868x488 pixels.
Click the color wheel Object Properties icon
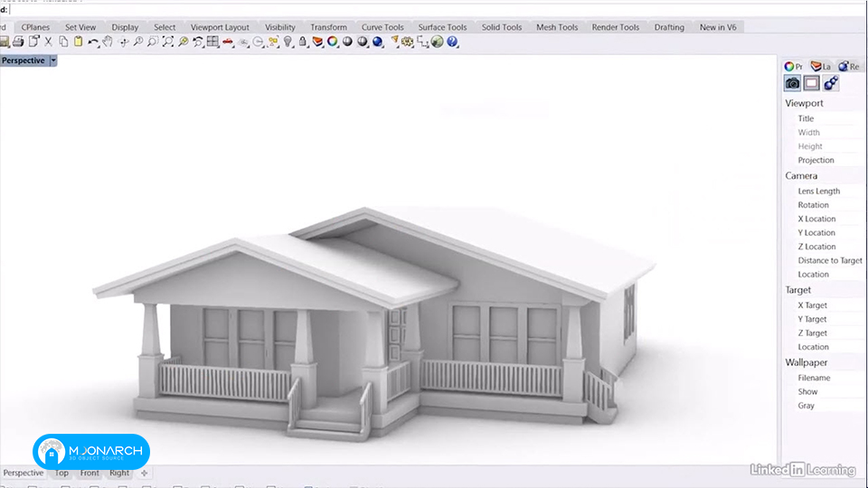pyautogui.click(x=332, y=42)
